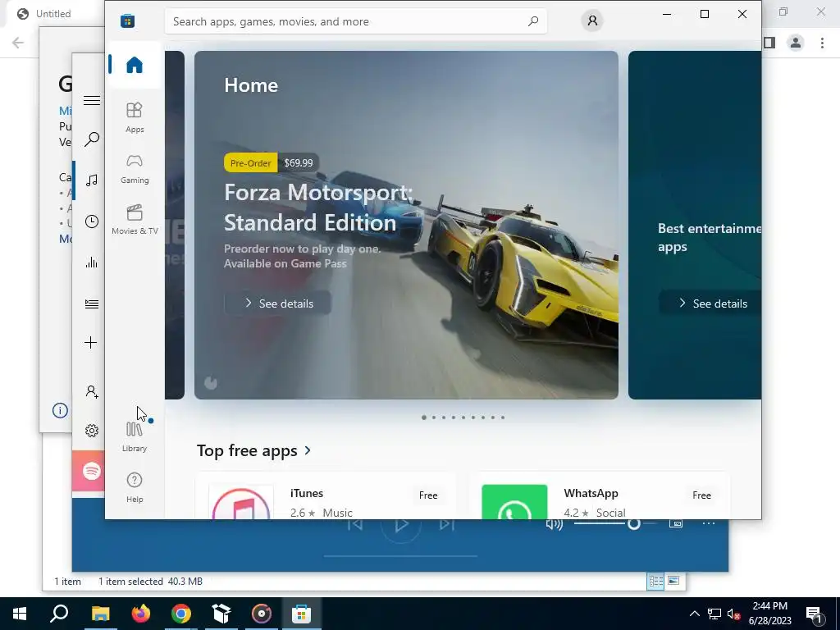This screenshot has width=840, height=630.
Task: Click the Store search apps input field
Action: pos(355,21)
